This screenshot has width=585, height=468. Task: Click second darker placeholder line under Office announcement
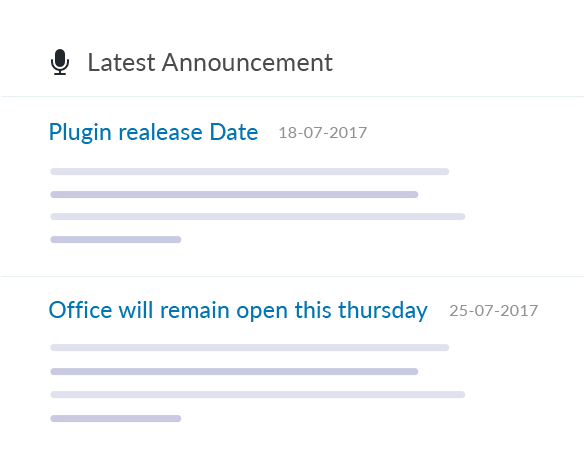234,371
